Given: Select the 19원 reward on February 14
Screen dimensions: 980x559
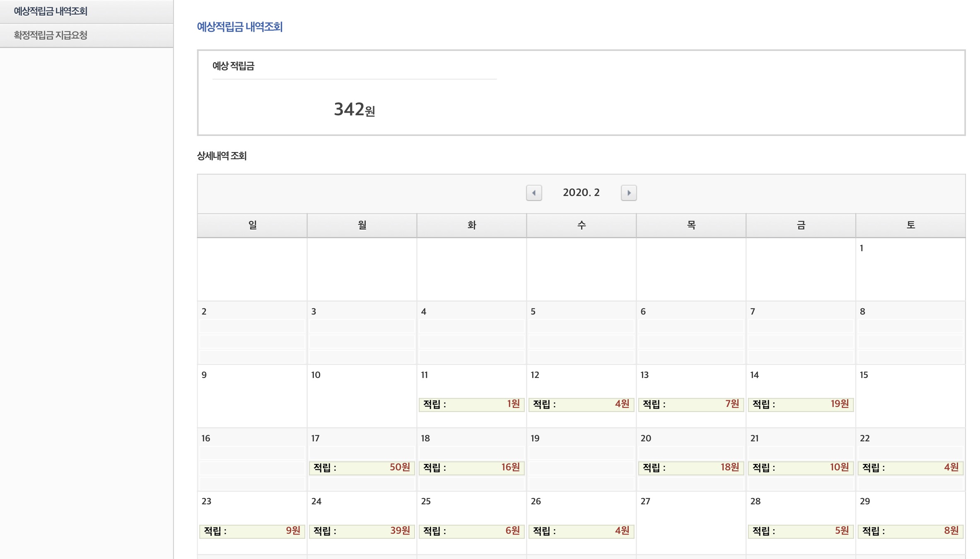Looking at the screenshot, I should [x=800, y=404].
